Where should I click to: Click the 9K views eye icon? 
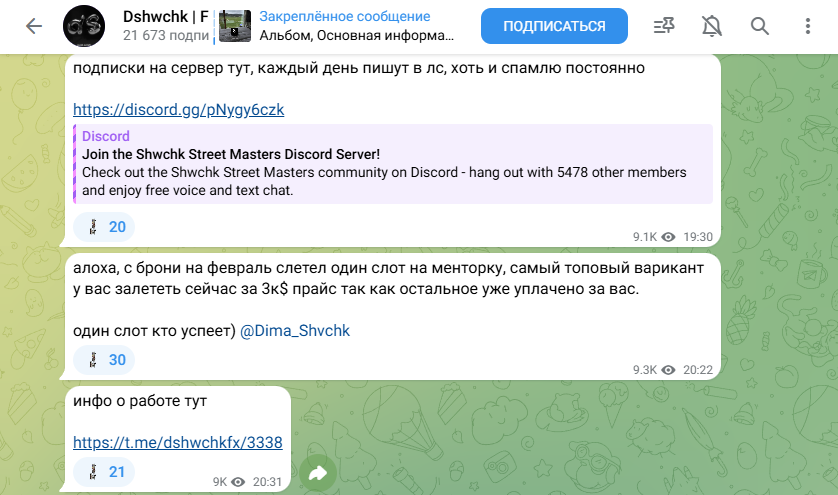point(238,482)
